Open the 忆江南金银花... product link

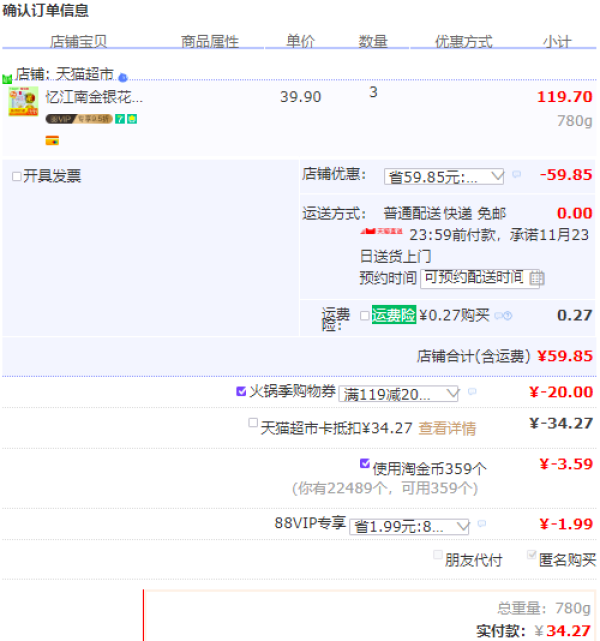94,97
